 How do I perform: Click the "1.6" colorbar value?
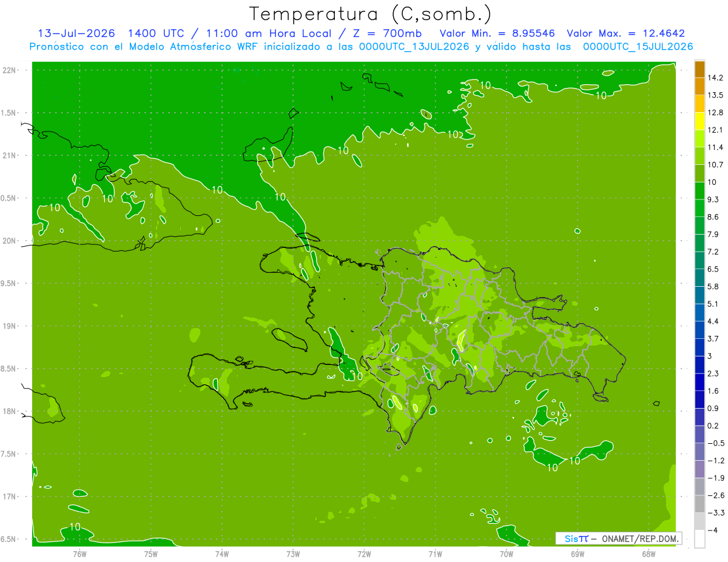click(714, 391)
